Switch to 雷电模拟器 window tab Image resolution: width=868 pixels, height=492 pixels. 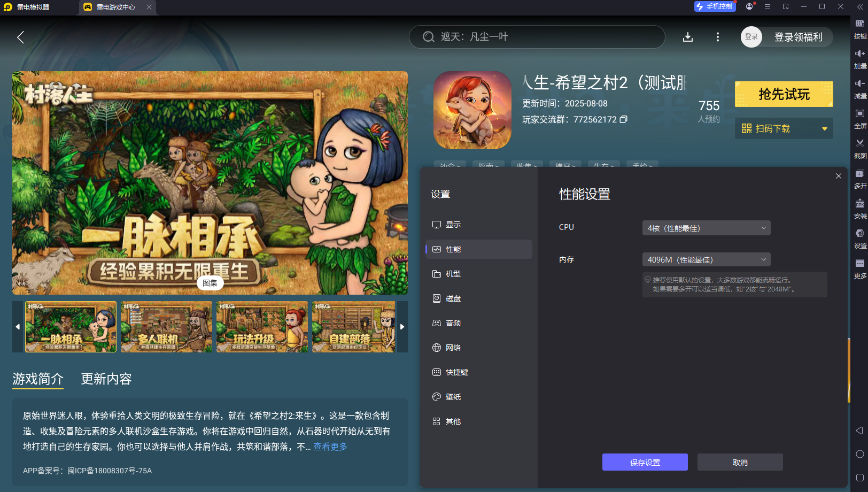[33, 7]
